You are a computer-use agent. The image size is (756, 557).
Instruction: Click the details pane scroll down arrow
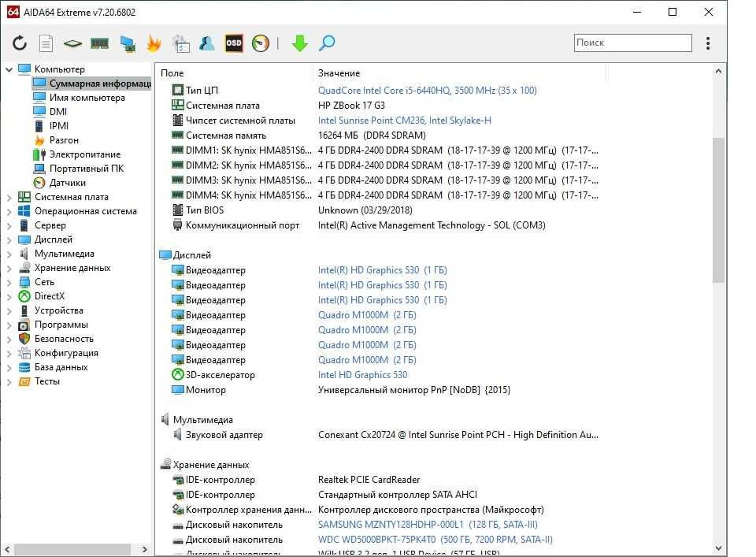[x=718, y=548]
